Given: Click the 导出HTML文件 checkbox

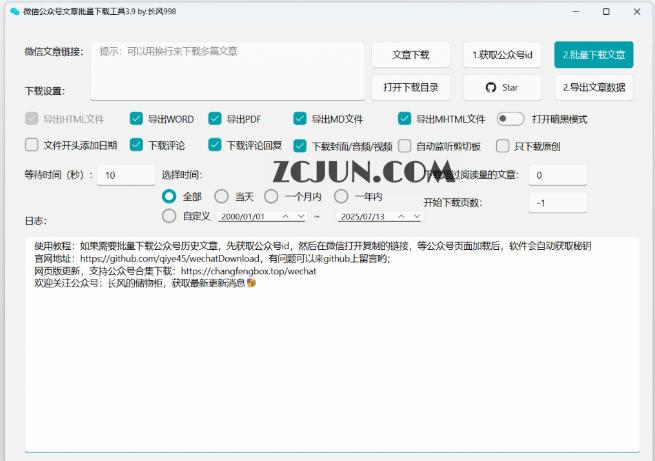Looking at the screenshot, I should pos(32,119).
